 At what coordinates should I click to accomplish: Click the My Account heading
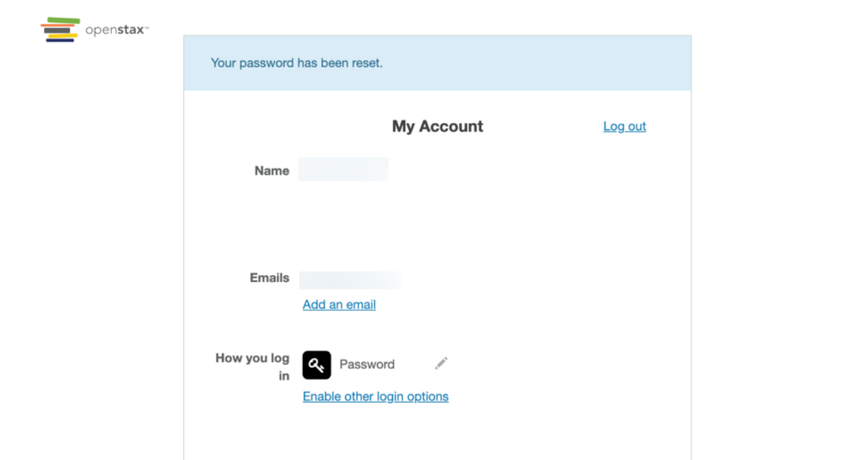437,126
